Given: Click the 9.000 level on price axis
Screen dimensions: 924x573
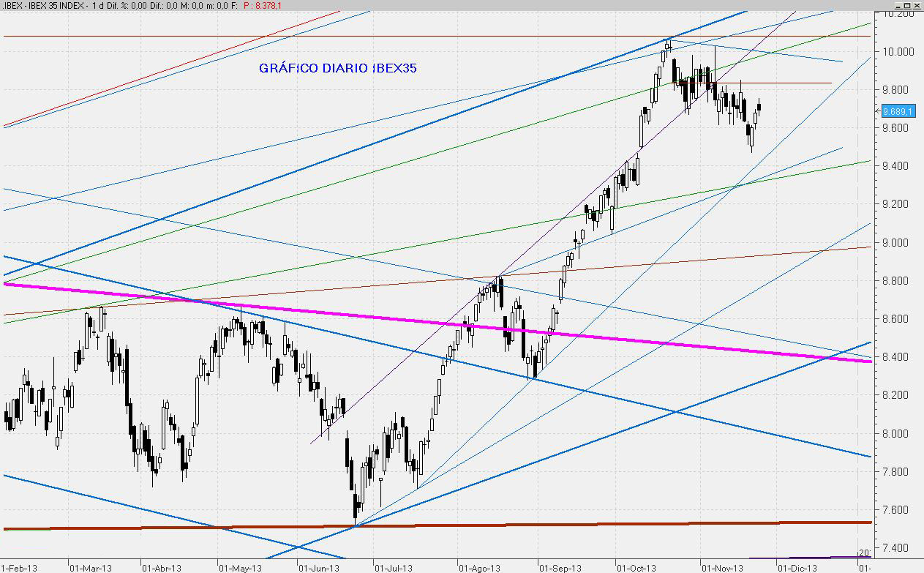Looking at the screenshot, I should tap(897, 243).
